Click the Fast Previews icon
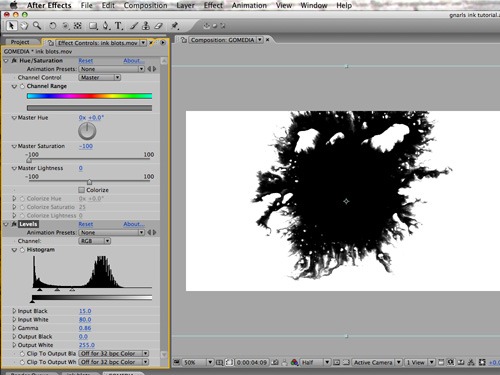 (x=451, y=362)
